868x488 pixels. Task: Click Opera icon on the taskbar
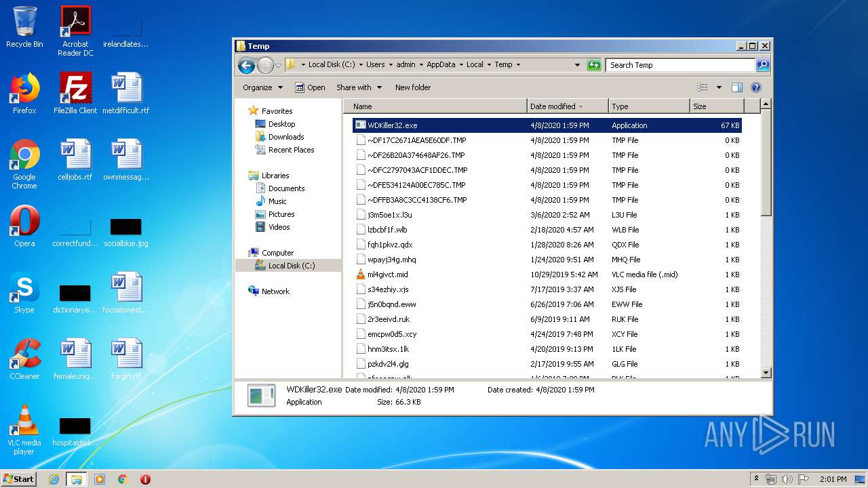click(145, 479)
